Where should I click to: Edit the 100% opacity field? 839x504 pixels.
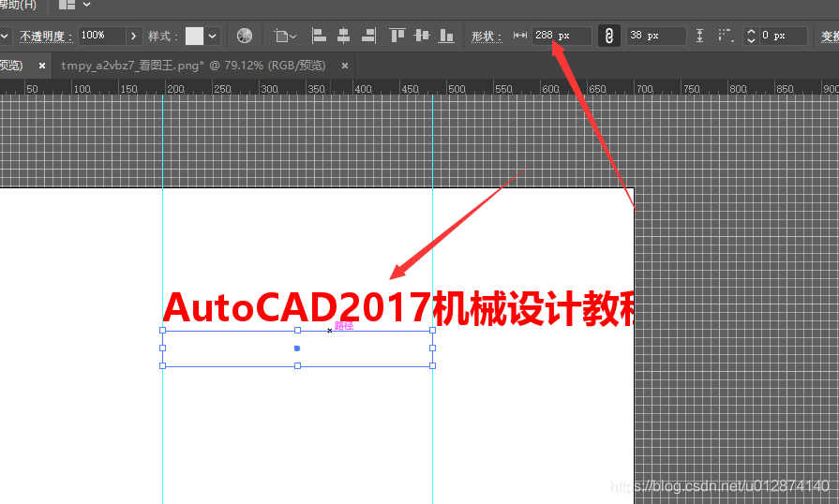coord(101,36)
